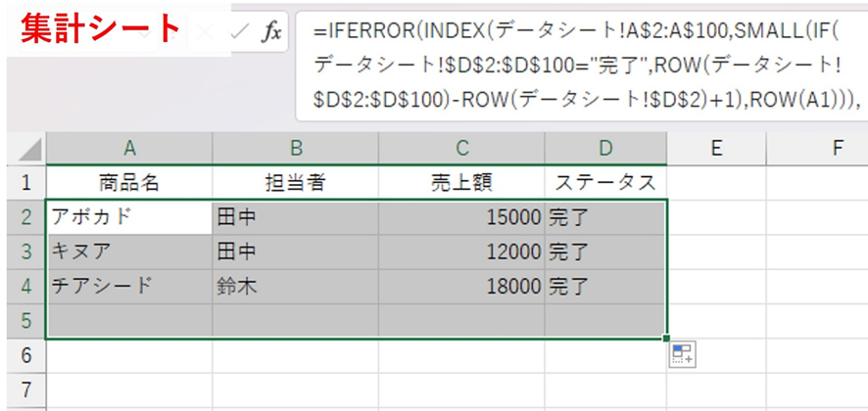Image resolution: width=868 pixels, height=411 pixels.
Task: Select column A header
Action: pos(128,149)
